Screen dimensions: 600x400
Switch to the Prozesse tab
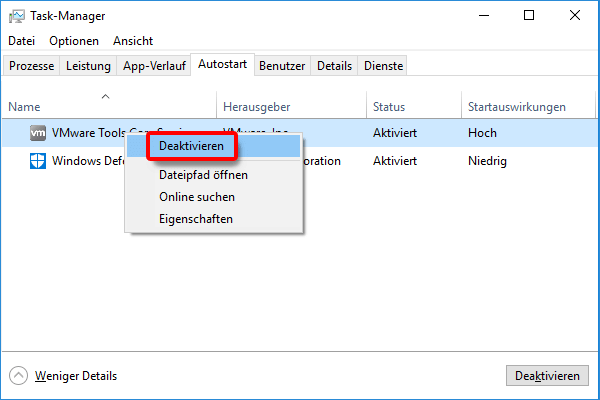tap(31, 66)
